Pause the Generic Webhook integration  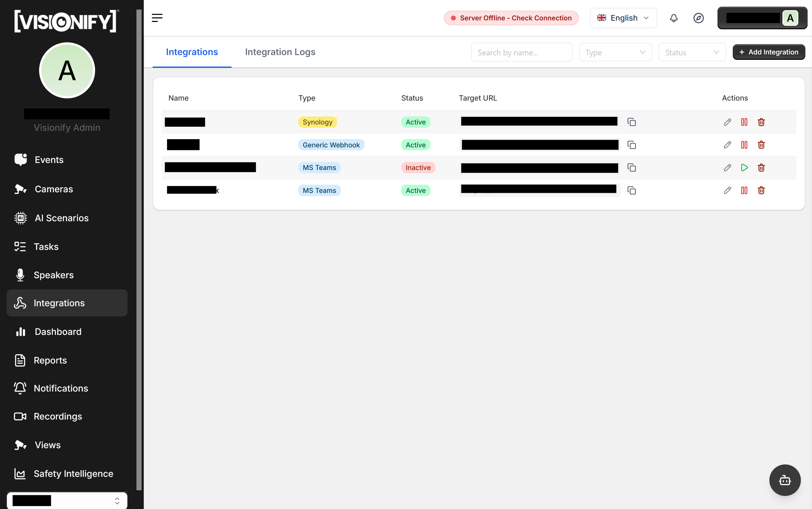pyautogui.click(x=744, y=145)
